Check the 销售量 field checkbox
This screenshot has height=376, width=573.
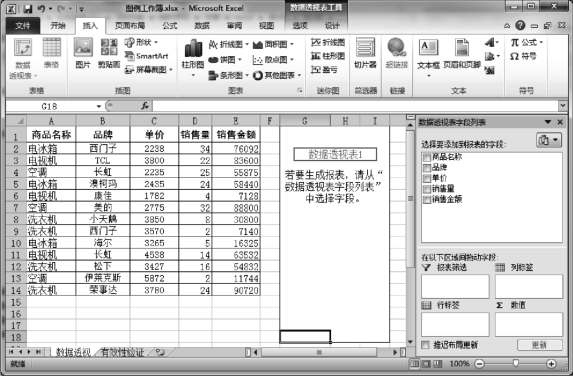click(426, 189)
